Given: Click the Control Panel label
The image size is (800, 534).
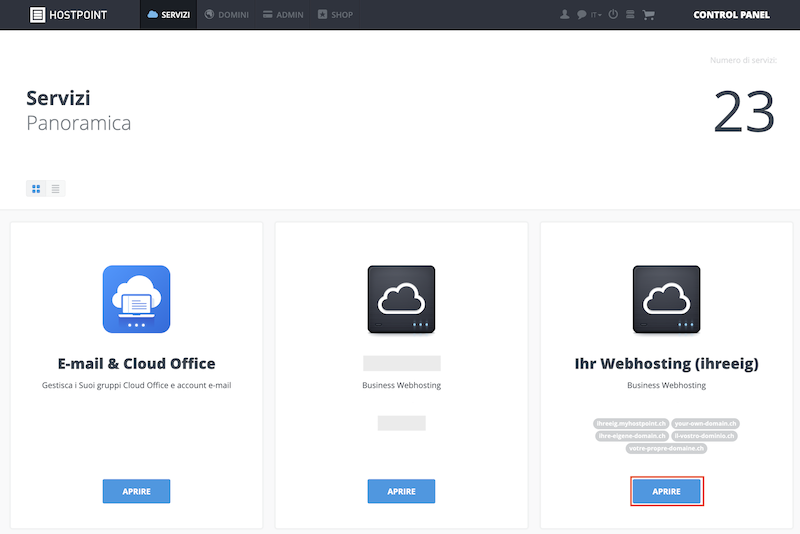Looking at the screenshot, I should [x=731, y=15].
